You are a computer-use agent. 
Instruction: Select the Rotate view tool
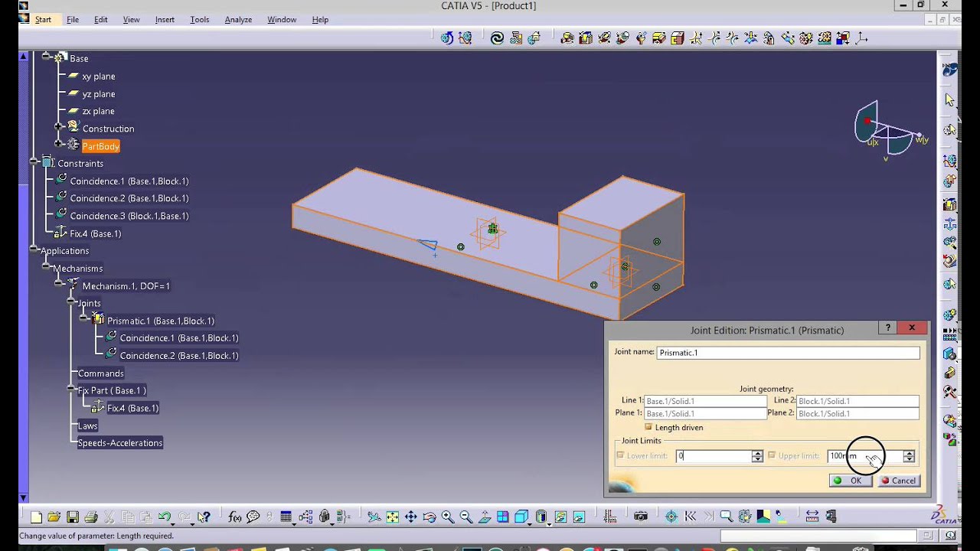click(429, 517)
